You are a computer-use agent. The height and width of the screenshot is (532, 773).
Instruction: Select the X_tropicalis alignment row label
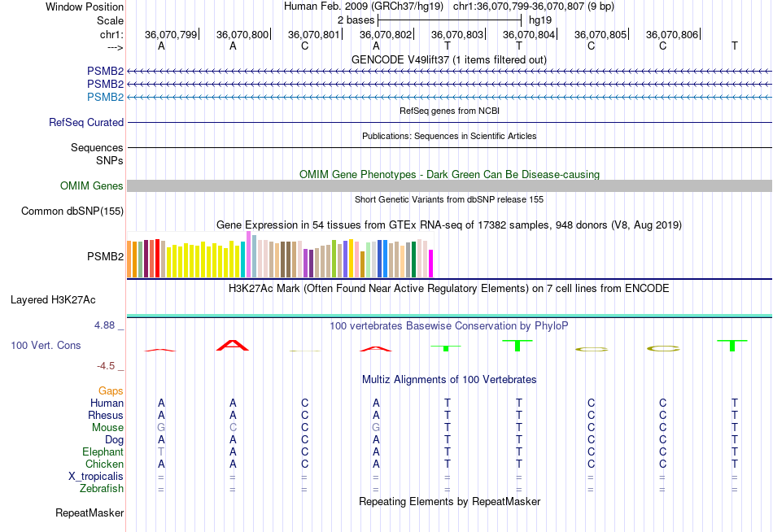pyautogui.click(x=96, y=477)
